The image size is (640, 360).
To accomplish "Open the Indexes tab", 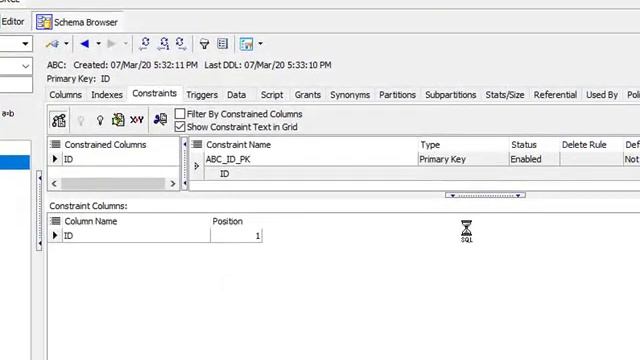I will pyautogui.click(x=107, y=95).
